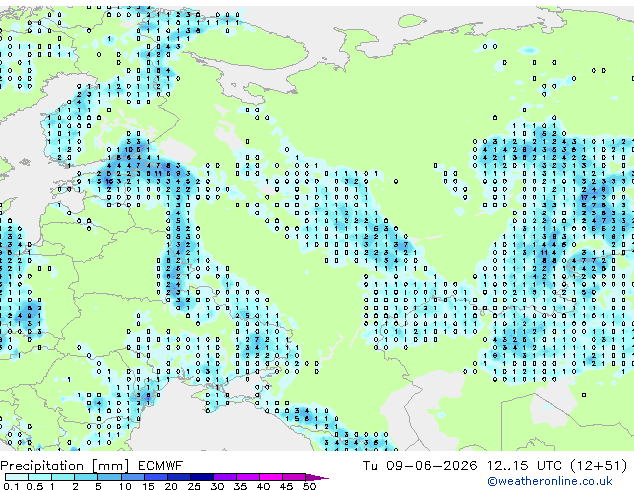
Task: Select the 'Precipitation' title word
Action: (42, 466)
